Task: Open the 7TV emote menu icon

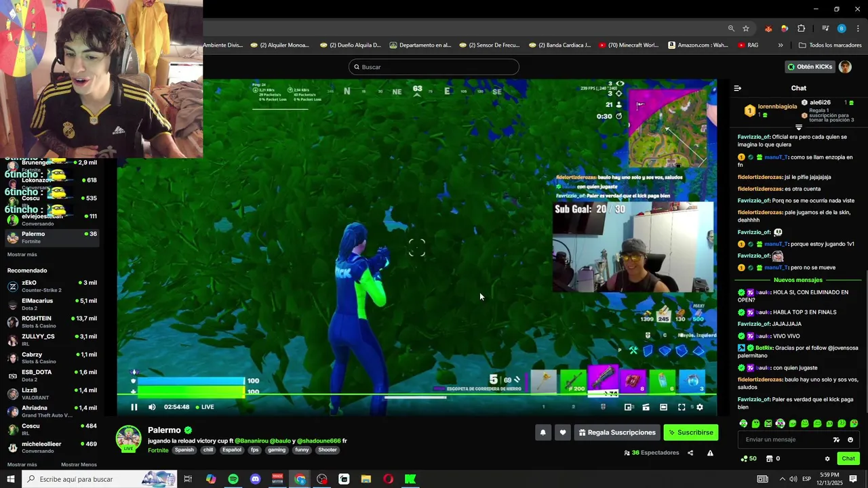Action: pos(836,440)
